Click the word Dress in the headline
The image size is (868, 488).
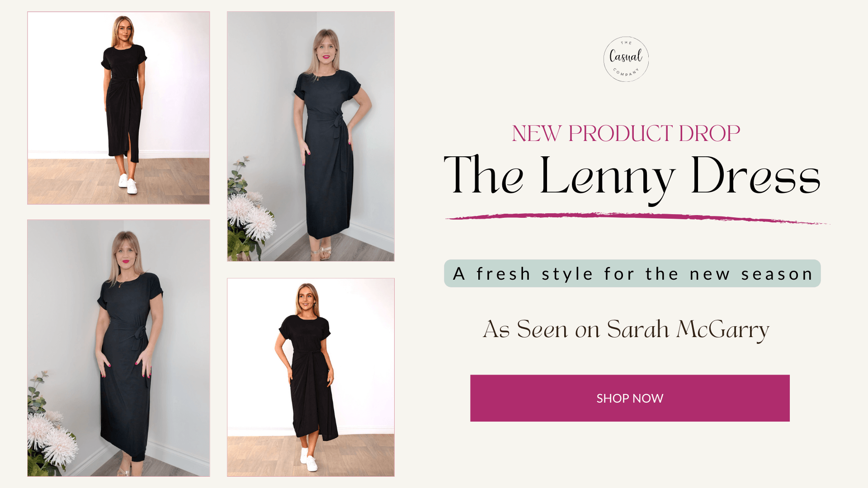755,176
